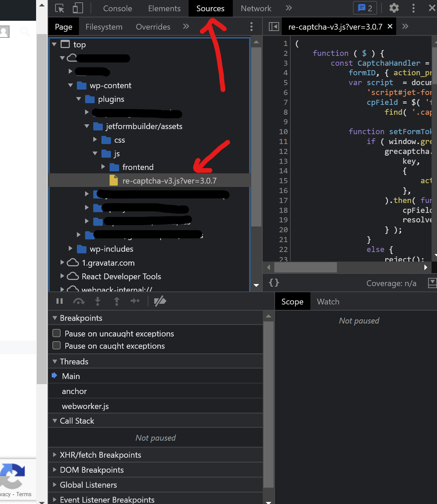Open DevTools settings gear
The width and height of the screenshot is (437, 504).
coord(394,8)
